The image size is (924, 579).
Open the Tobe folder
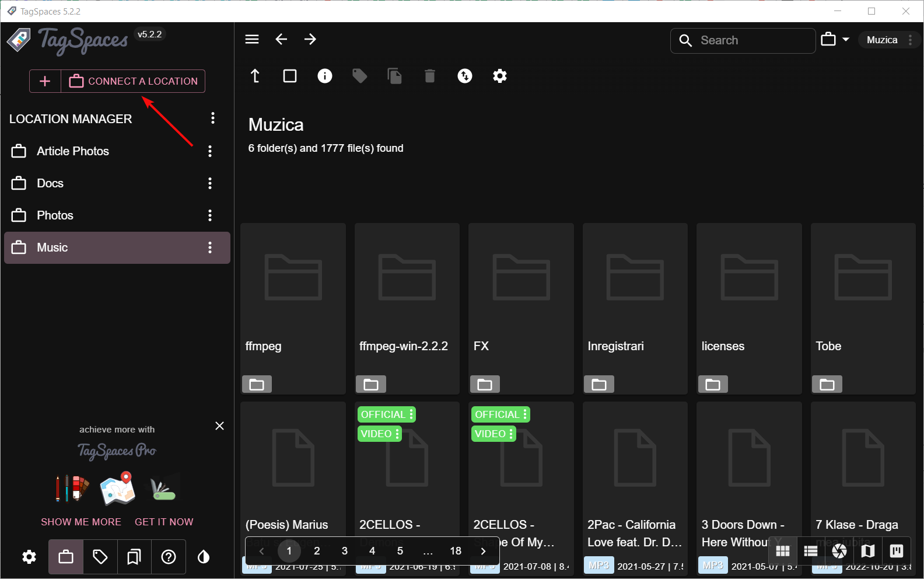(x=863, y=308)
